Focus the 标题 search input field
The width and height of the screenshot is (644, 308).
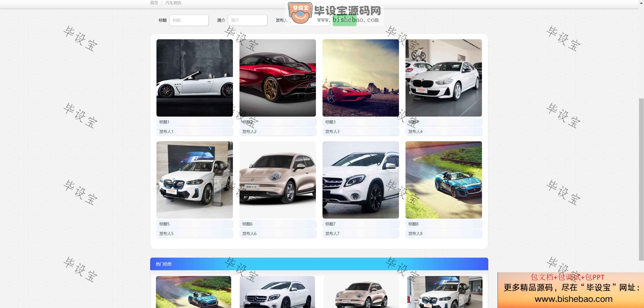point(189,20)
